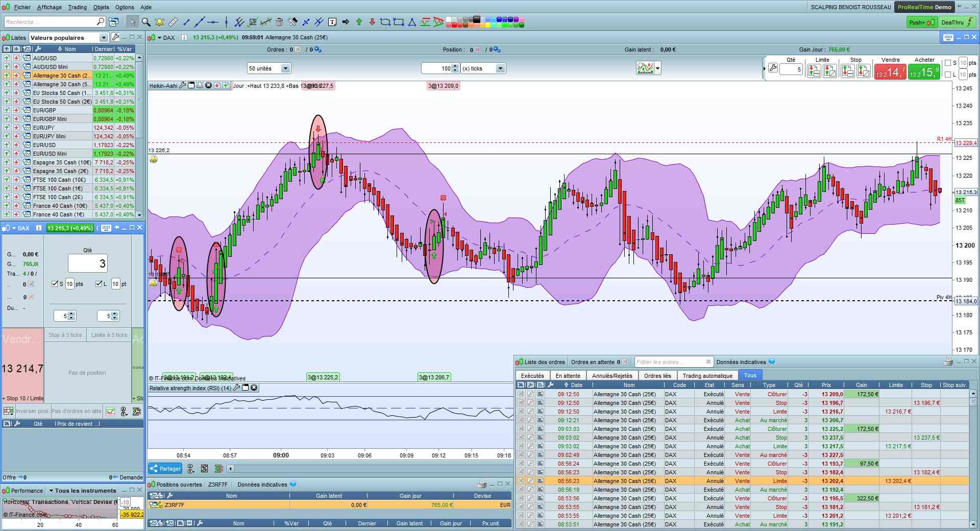Viewport: 980px width, 531px height.
Task: Select the magnifying glass zoom tool
Action: [x=146, y=22]
